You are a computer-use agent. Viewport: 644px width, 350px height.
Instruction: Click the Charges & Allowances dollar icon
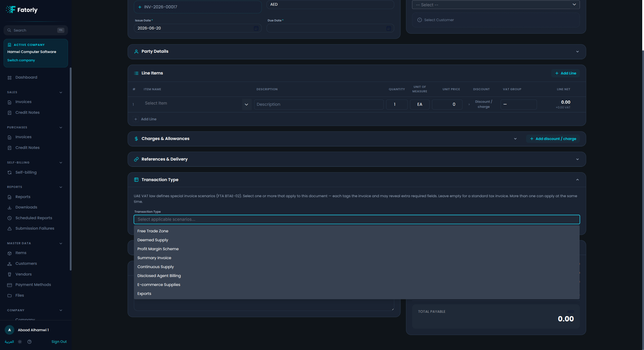point(136,139)
